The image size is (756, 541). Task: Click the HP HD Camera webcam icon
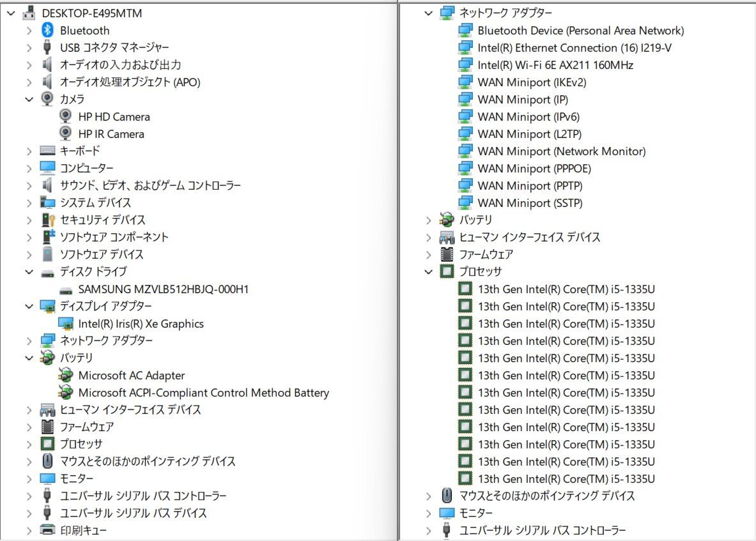[66, 116]
